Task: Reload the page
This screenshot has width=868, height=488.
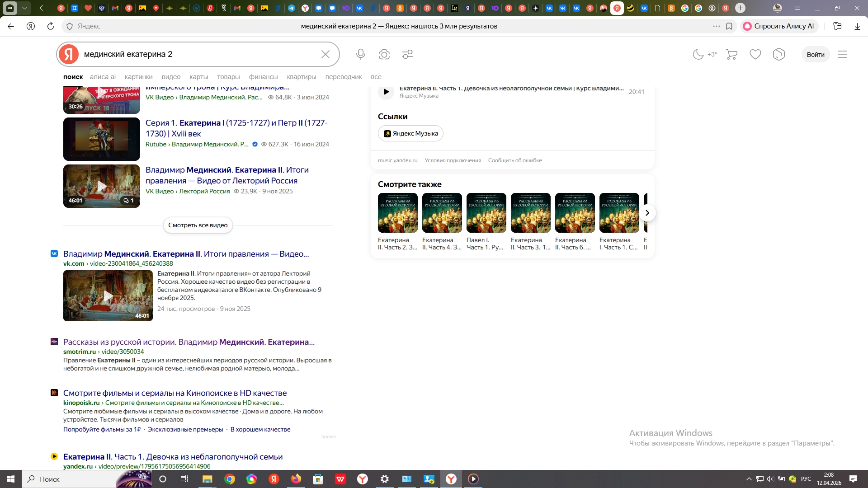Action: click(x=51, y=26)
